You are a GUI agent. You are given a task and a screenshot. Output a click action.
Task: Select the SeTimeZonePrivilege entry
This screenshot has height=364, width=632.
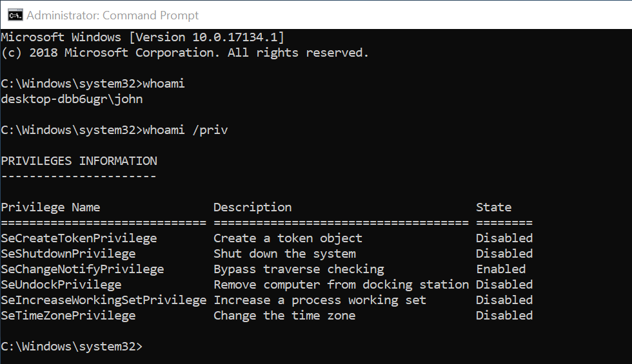click(x=68, y=316)
